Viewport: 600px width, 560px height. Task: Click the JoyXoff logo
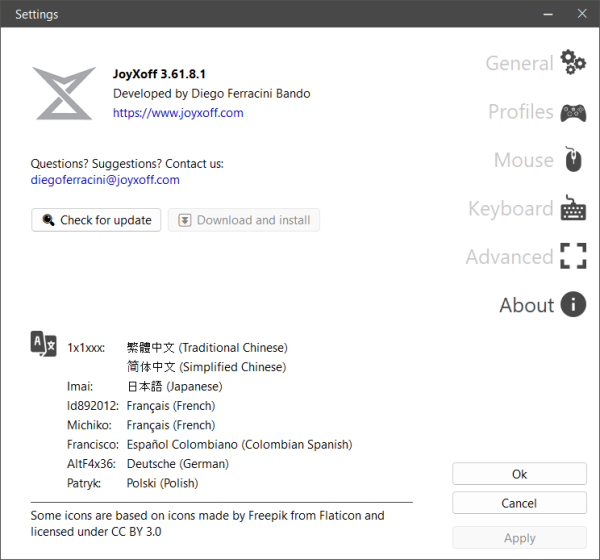tap(64, 93)
